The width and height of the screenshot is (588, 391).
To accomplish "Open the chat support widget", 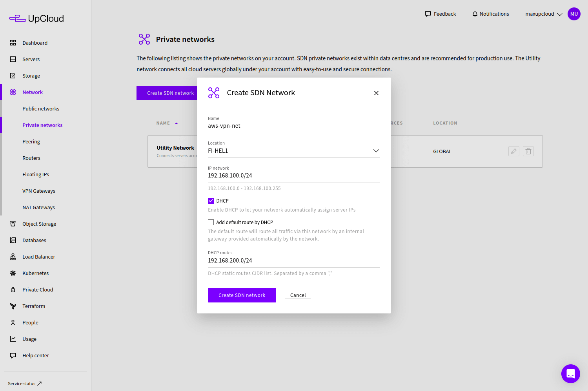I will [x=571, y=374].
